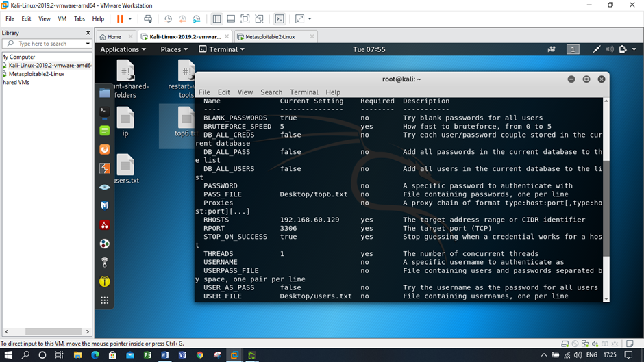Open the VM menu

pyautogui.click(x=62, y=19)
